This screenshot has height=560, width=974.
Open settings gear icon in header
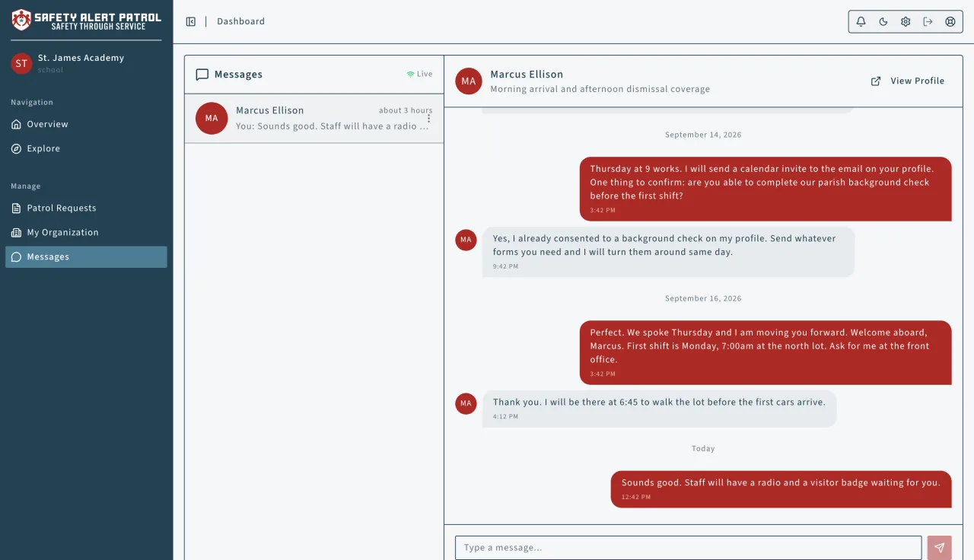(x=906, y=21)
